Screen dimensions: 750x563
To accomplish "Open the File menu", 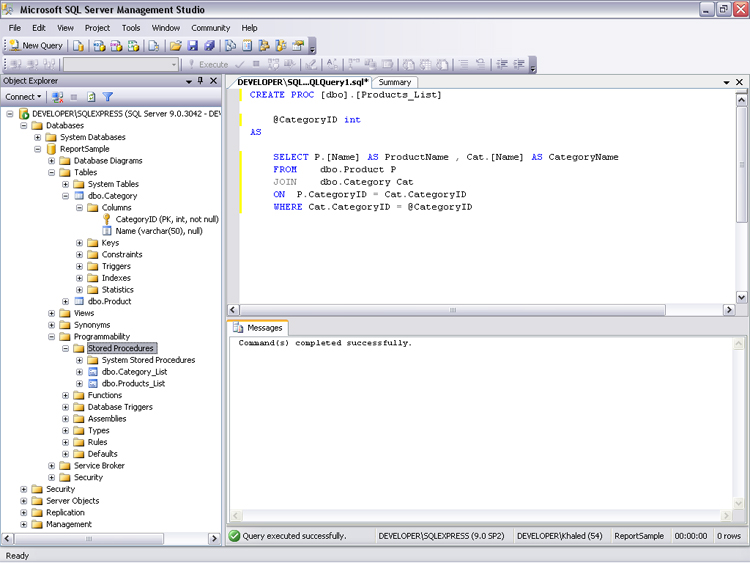I will click(x=15, y=28).
